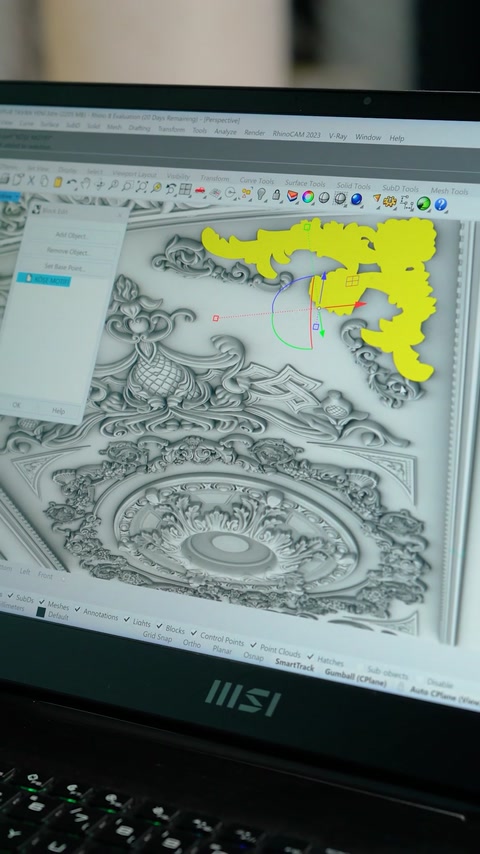Click the four-viewport layout icon
This screenshot has width=480, height=854.
[x=185, y=190]
